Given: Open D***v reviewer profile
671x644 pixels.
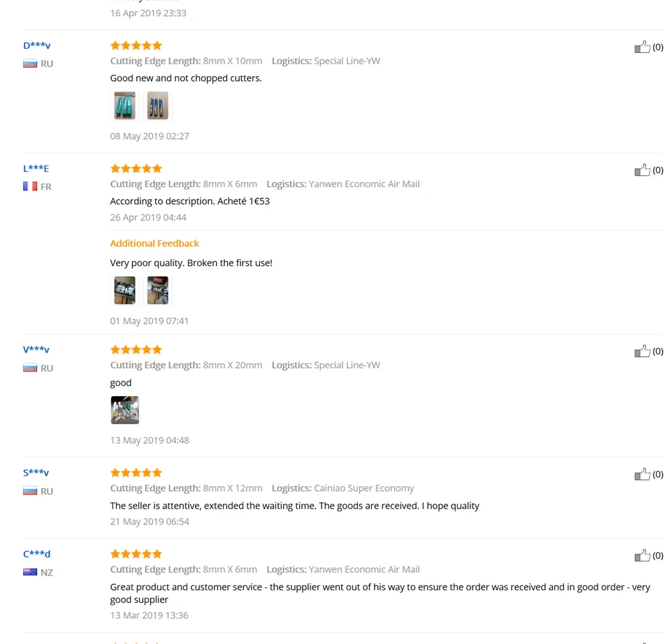Looking at the screenshot, I should click(37, 45).
